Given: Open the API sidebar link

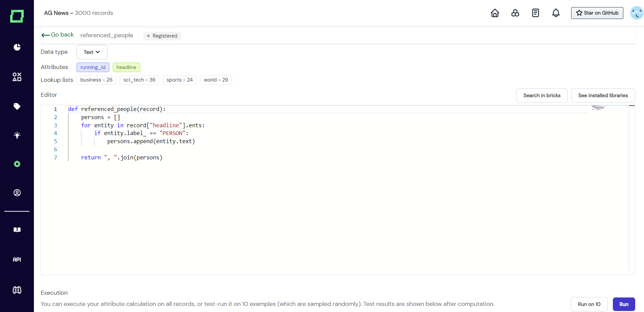Looking at the screenshot, I should [17, 260].
